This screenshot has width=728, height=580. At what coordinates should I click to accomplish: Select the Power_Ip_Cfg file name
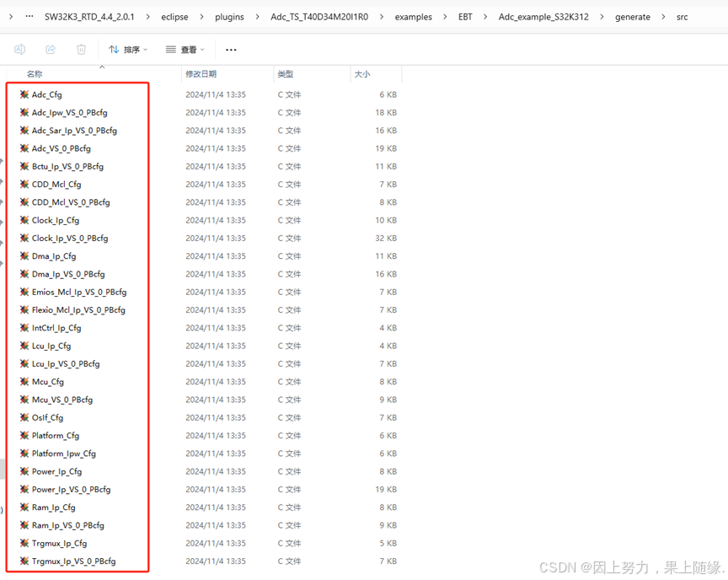click(56, 471)
